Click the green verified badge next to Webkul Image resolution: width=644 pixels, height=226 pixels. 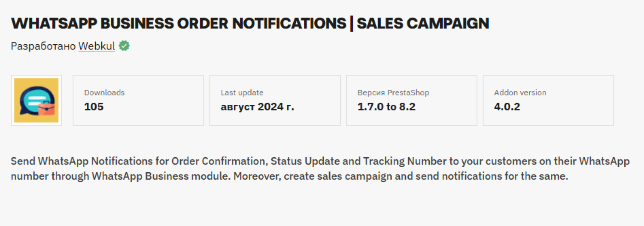125,46
